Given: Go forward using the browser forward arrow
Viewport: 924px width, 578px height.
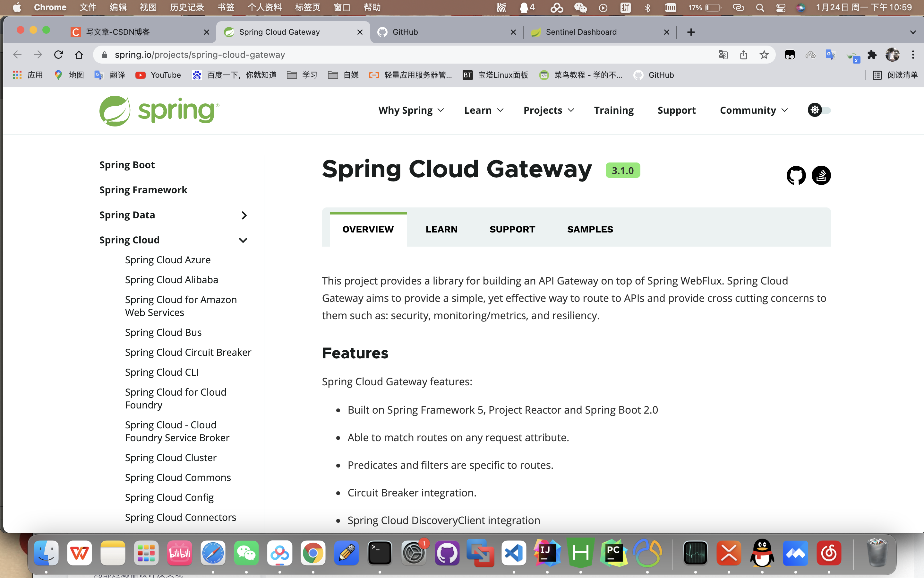Looking at the screenshot, I should coord(38,55).
